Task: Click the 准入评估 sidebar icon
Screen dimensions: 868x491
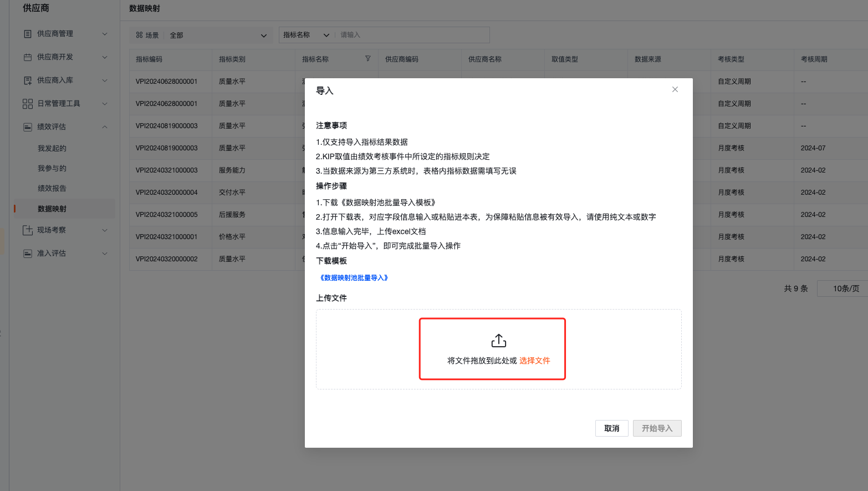Action: [28, 254]
